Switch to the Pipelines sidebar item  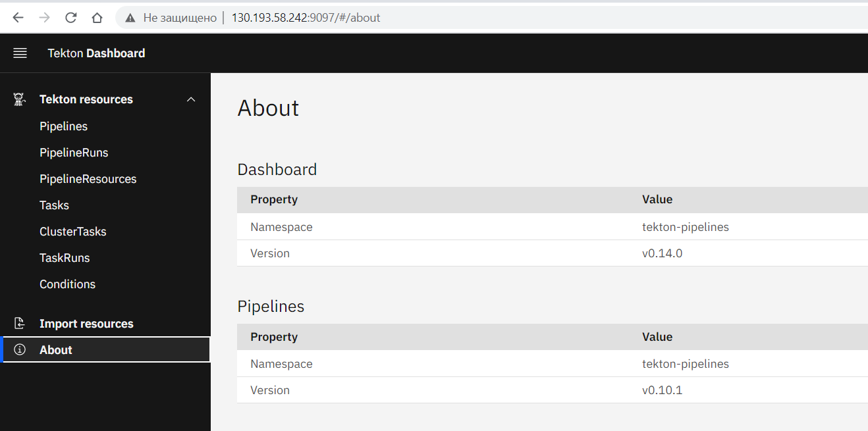63,126
